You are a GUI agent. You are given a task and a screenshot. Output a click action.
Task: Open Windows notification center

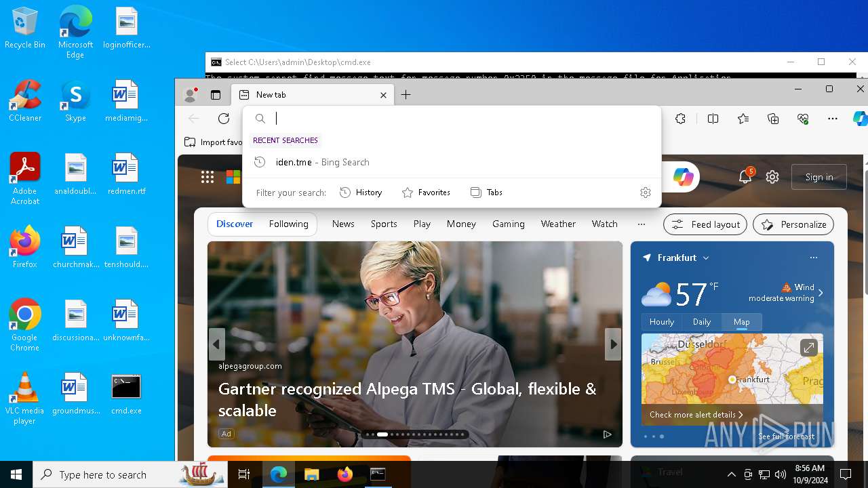point(846,474)
